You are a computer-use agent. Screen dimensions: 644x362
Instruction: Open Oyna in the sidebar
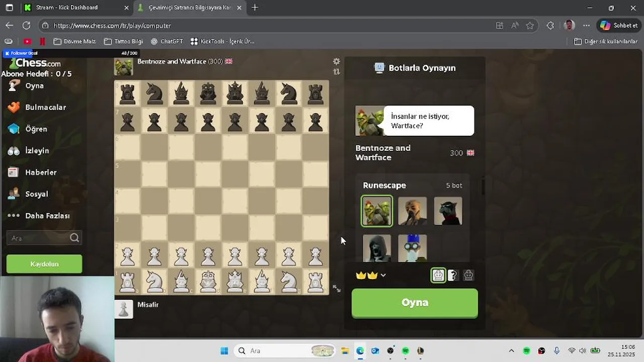(x=34, y=85)
